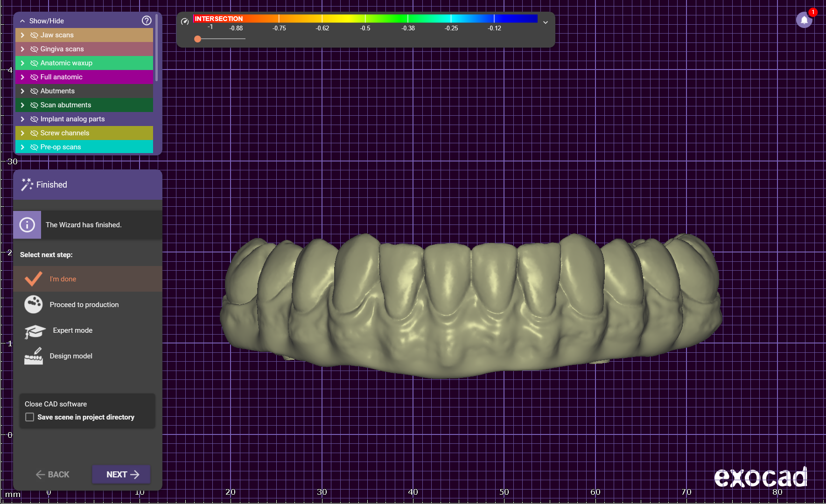The width and height of the screenshot is (826, 504).
Task: Collapse the Show/Hide panel
Action: tap(22, 21)
